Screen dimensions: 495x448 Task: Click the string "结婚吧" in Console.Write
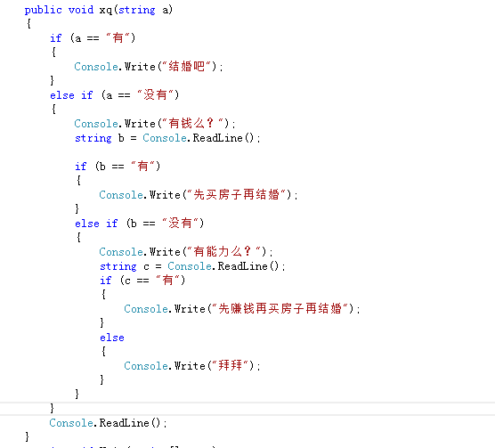click(x=187, y=67)
